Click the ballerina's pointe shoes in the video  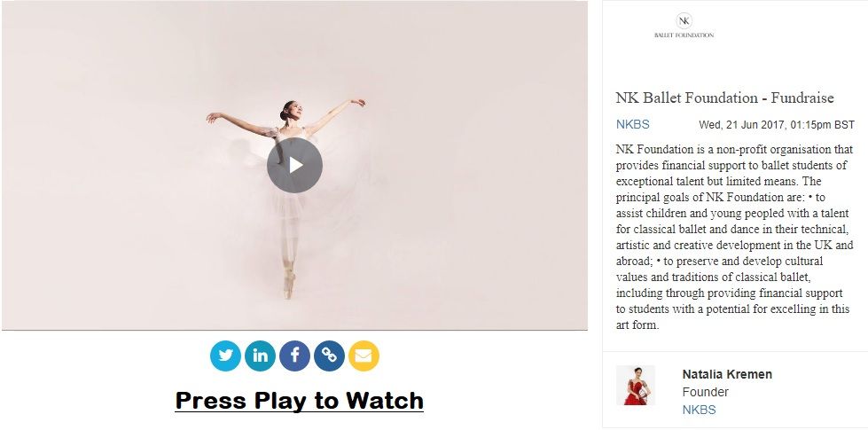tap(289, 282)
